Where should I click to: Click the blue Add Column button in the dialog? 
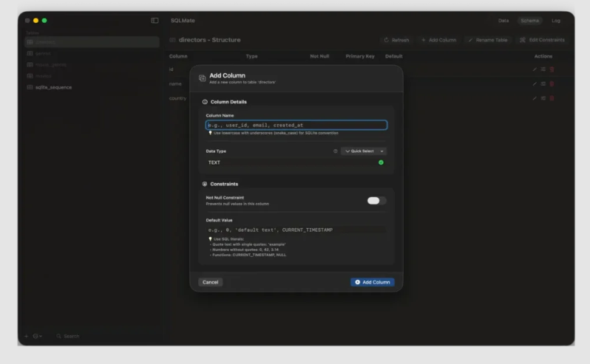pyautogui.click(x=373, y=282)
